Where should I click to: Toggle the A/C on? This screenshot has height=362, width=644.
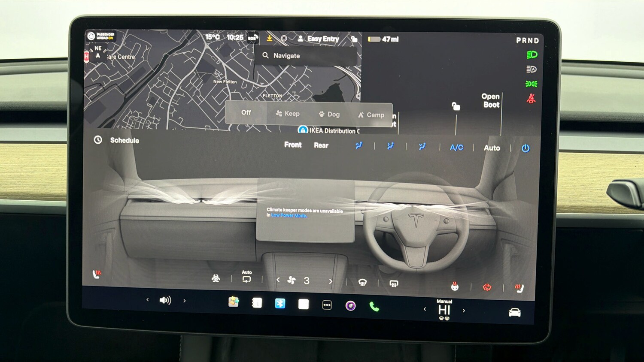click(x=456, y=147)
